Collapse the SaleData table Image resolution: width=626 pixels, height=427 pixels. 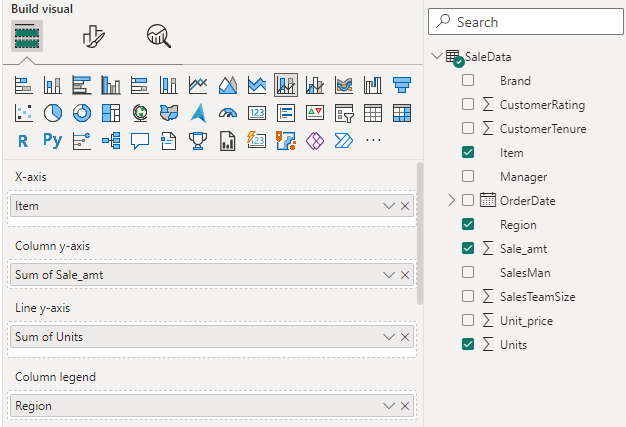coord(436,57)
